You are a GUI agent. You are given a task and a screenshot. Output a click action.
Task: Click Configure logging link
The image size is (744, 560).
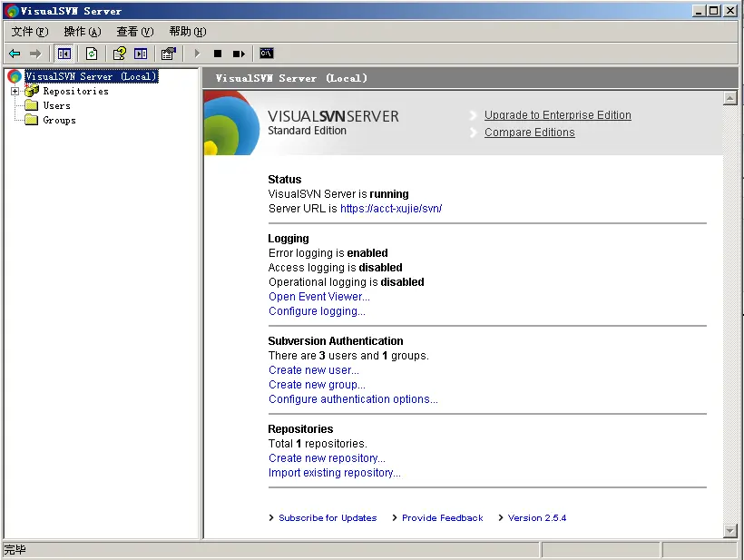pos(317,311)
